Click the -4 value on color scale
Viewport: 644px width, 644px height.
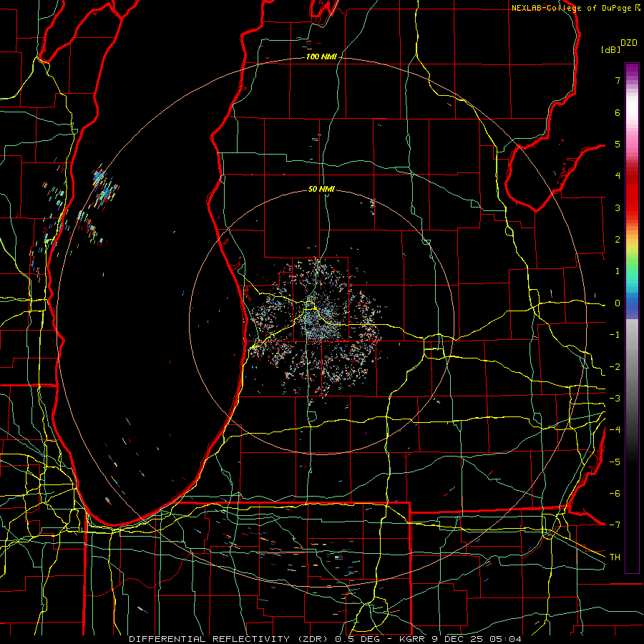[615, 430]
